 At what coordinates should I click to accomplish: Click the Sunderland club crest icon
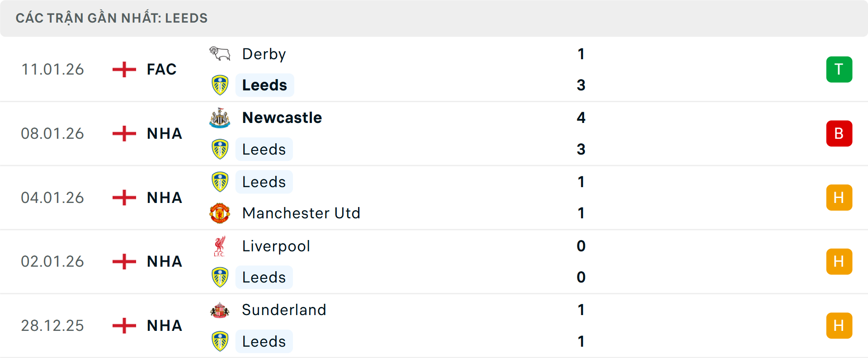(x=220, y=310)
